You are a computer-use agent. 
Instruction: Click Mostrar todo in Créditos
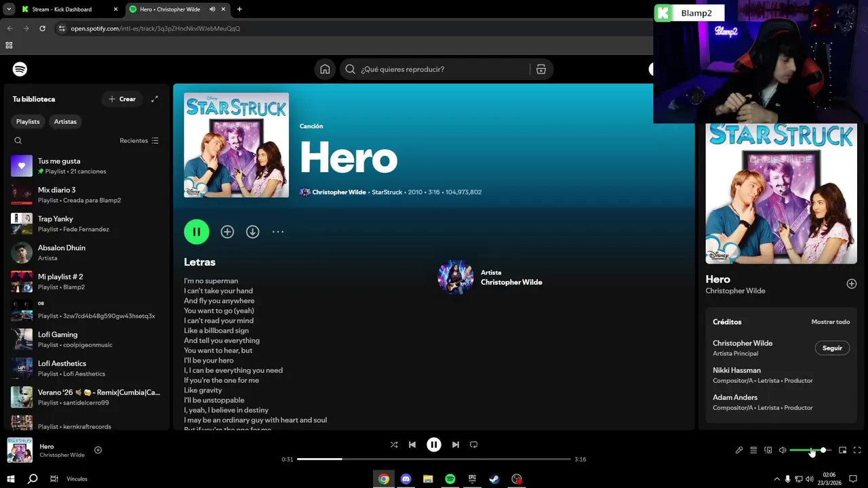pyautogui.click(x=831, y=322)
